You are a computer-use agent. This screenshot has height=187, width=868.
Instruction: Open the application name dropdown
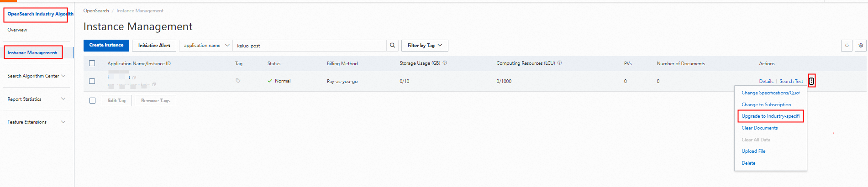coord(206,46)
